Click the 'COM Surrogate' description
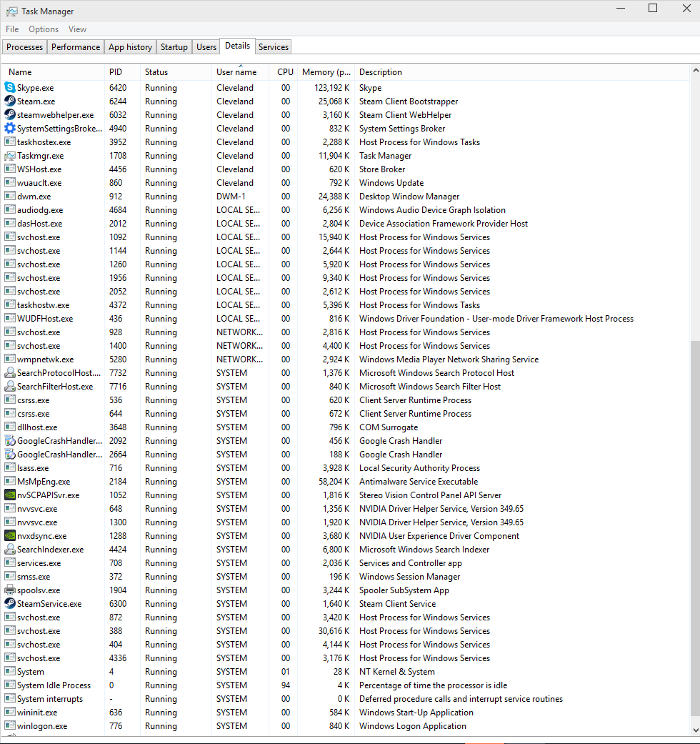The image size is (700, 744). point(389,427)
